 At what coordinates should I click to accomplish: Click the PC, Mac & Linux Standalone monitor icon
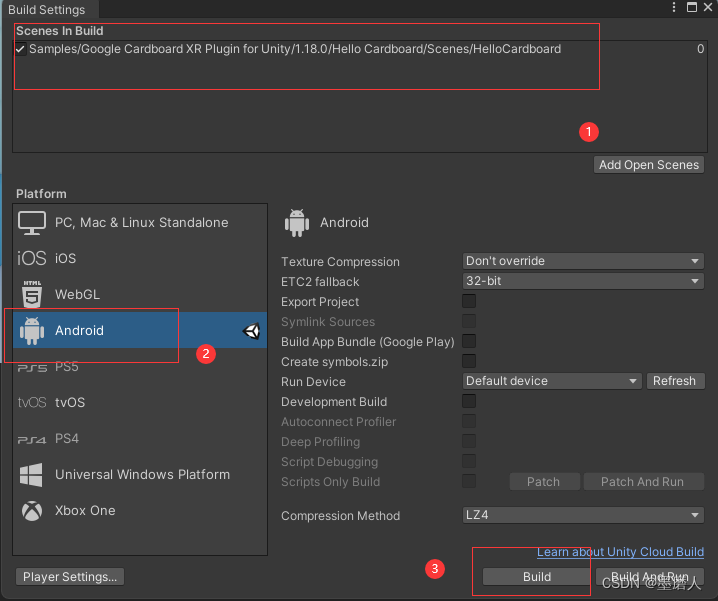point(32,223)
